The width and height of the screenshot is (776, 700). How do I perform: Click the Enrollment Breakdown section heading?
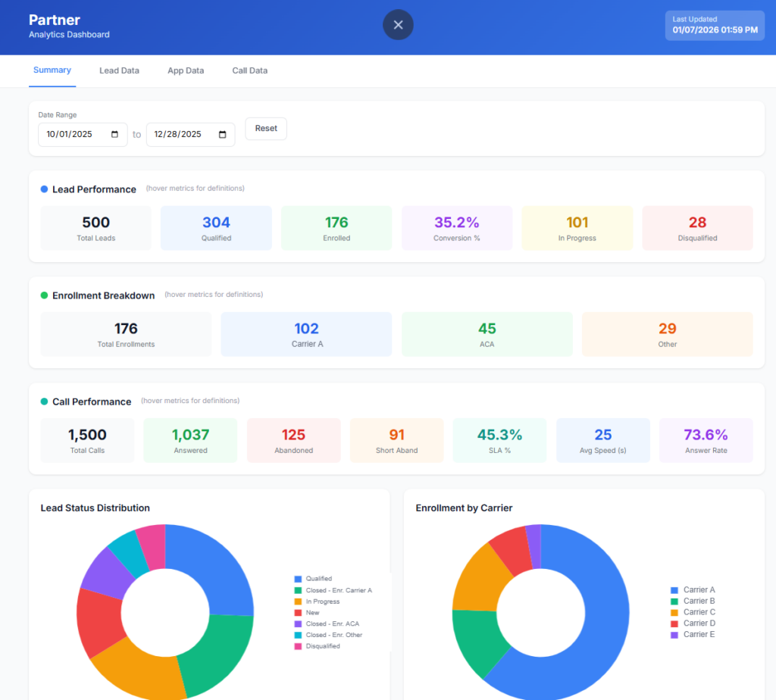point(103,295)
